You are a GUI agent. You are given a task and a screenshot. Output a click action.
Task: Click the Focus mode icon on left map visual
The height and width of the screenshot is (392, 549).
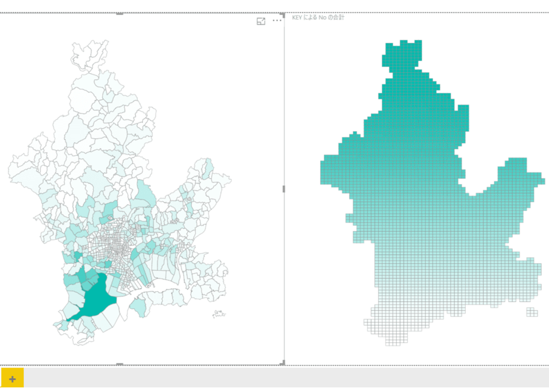tap(261, 21)
